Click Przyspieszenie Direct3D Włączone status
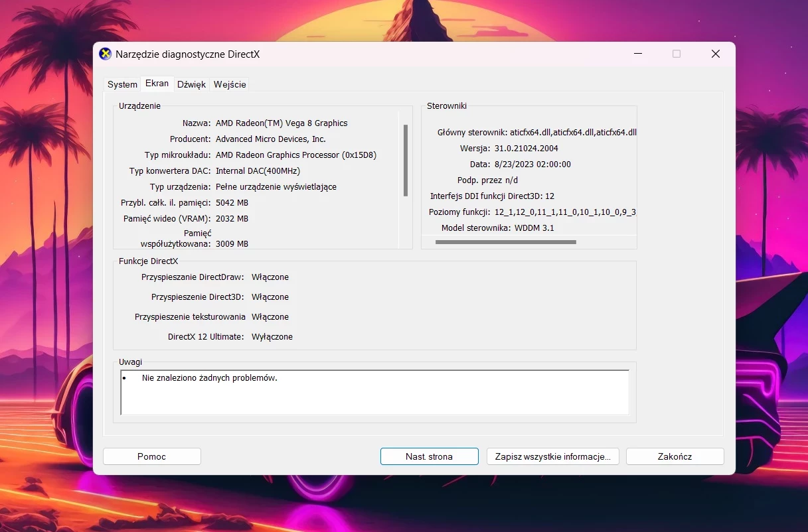This screenshot has width=808, height=532. pos(270,297)
